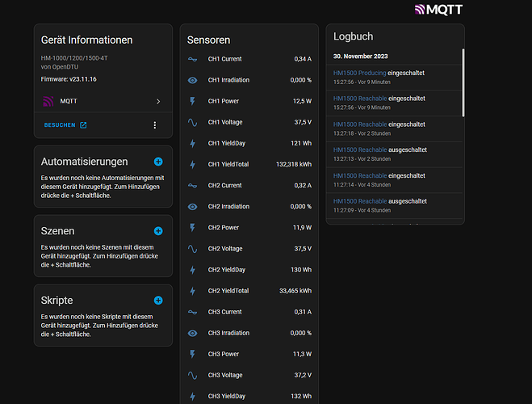Click the 33,465 kWh value
This screenshot has height=404, width=532.
tap(295, 291)
